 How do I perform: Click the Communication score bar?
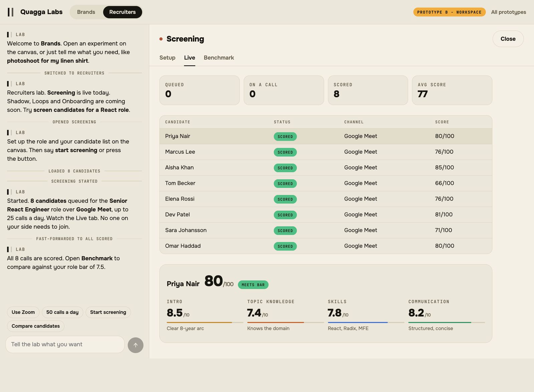[447, 322]
